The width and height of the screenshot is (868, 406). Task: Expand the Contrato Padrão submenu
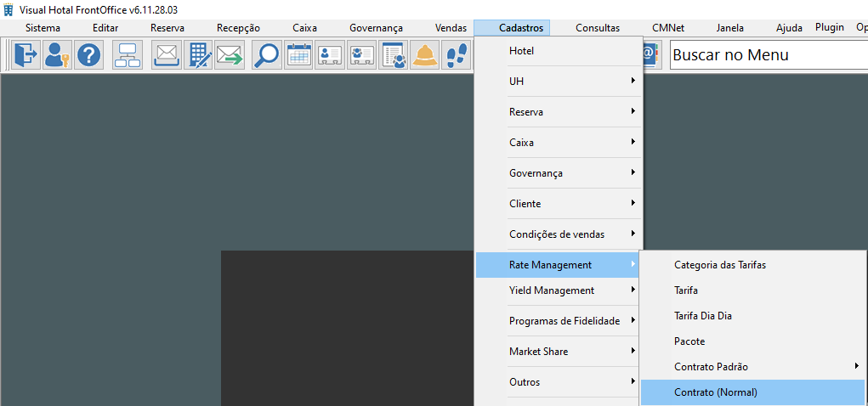[752, 367]
